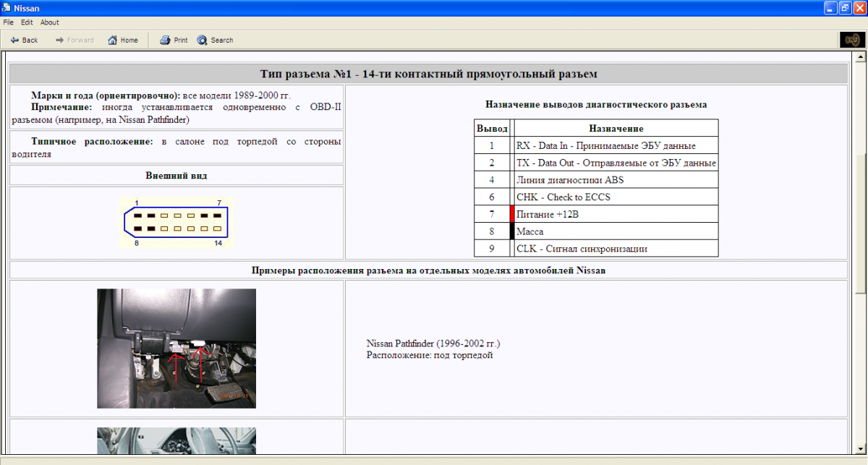Click pin number 2 cell
The height and width of the screenshot is (465, 868).
click(x=492, y=163)
